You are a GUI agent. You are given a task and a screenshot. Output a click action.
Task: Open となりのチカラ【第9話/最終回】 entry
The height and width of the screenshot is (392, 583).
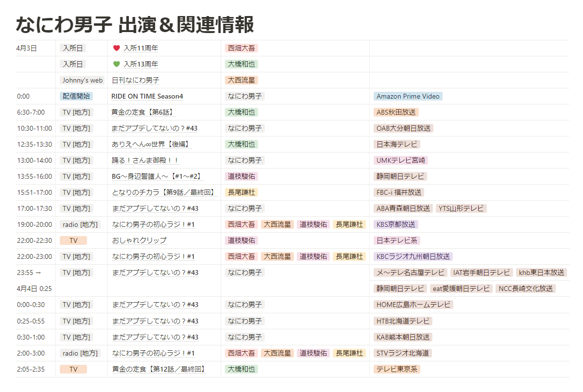pos(163,192)
